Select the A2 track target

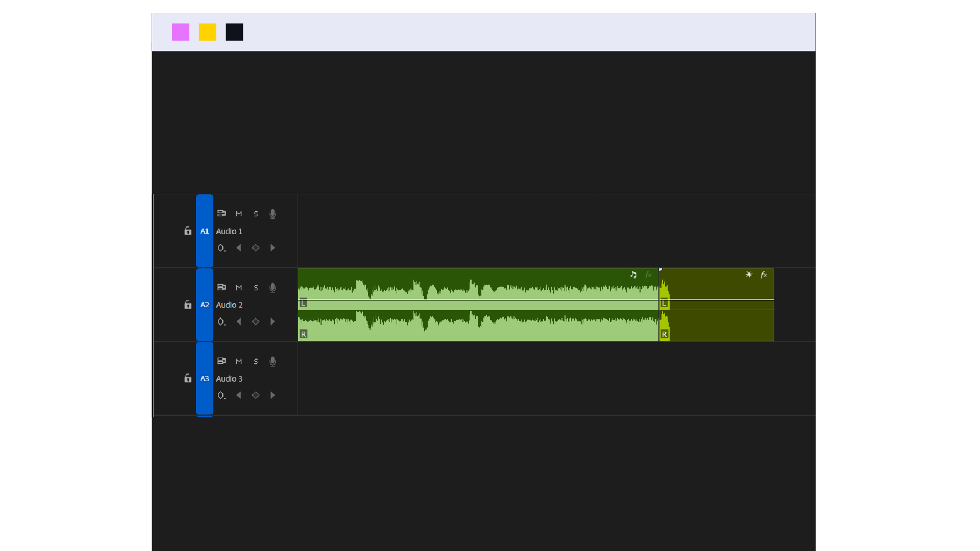(x=205, y=305)
